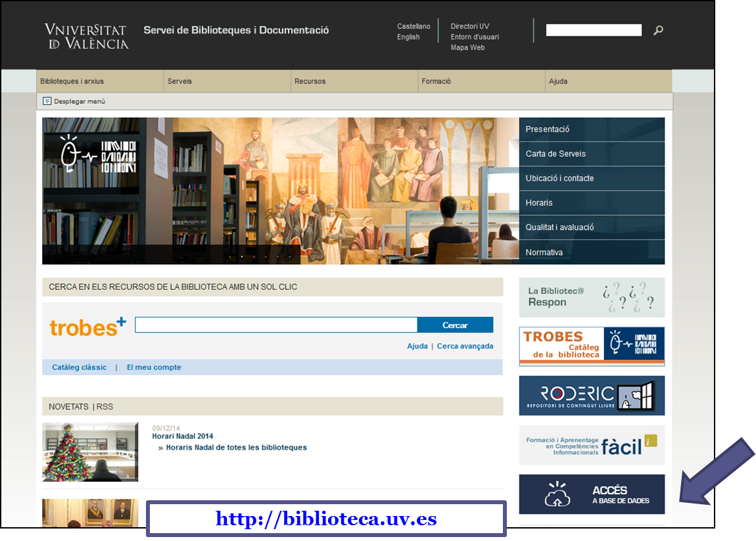Image resolution: width=756 pixels, height=541 pixels.
Task: Click the Universitat de València logo
Action: [x=87, y=37]
